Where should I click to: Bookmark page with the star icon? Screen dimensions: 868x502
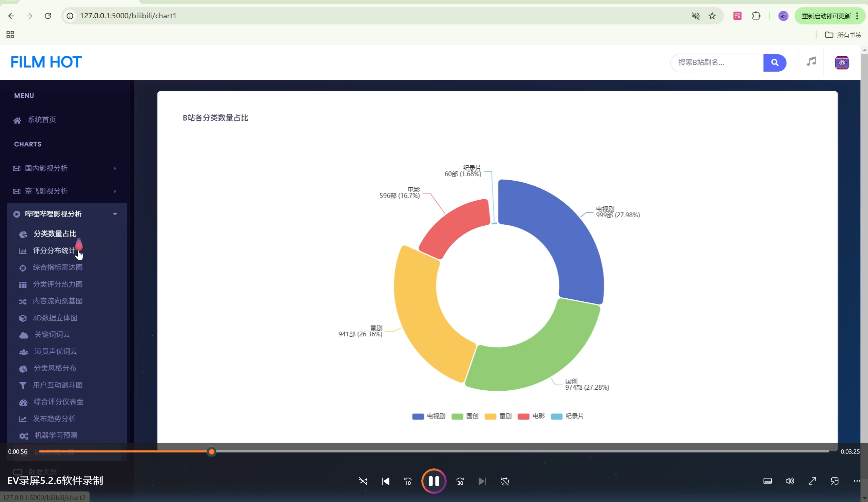point(712,16)
